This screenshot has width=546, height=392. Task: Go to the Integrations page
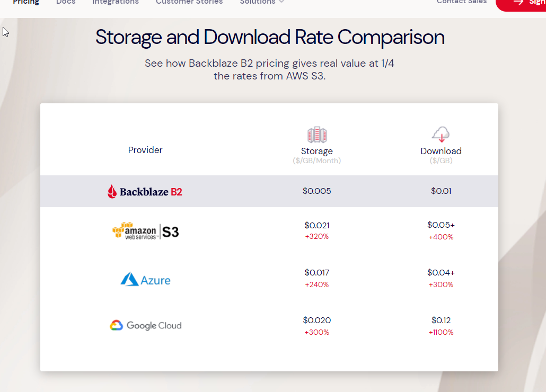[x=116, y=2]
